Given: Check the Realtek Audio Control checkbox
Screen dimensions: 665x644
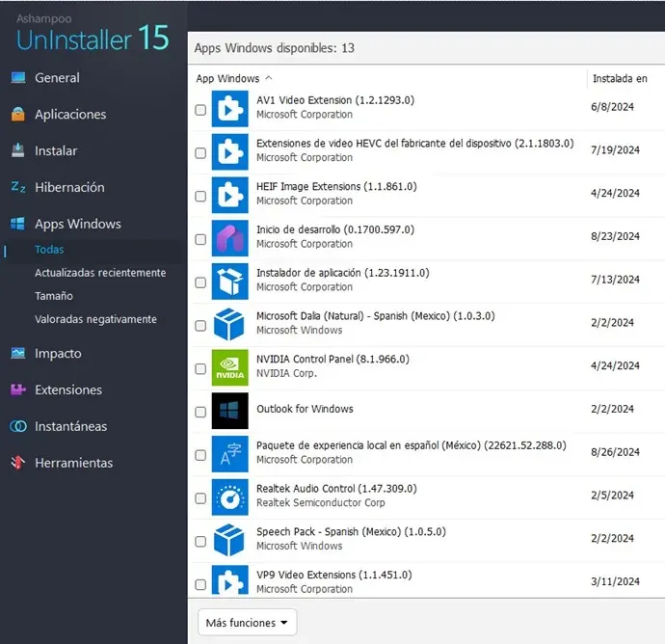Looking at the screenshot, I should point(200,498).
